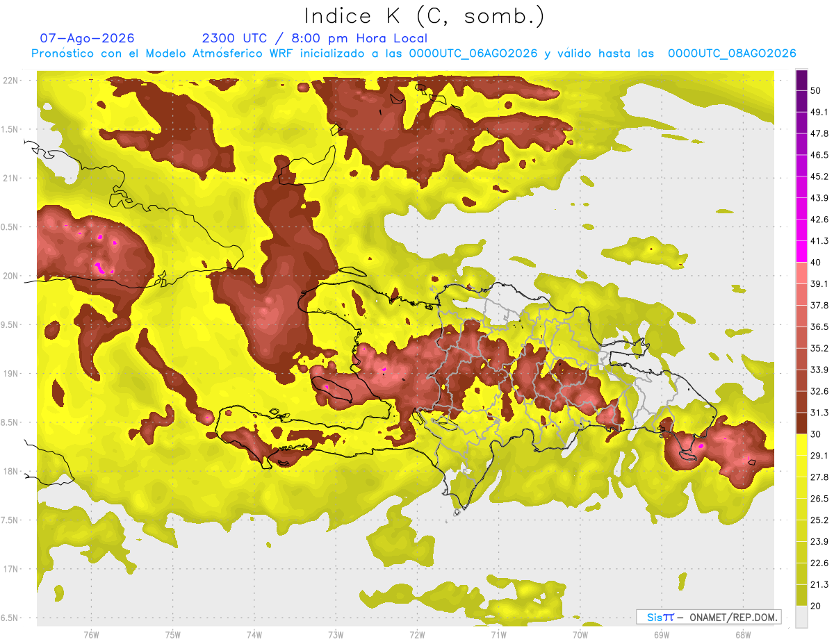Viewport: 834px width, 644px height.
Task: Click the colorbar value "32.6"
Action: tap(819, 391)
